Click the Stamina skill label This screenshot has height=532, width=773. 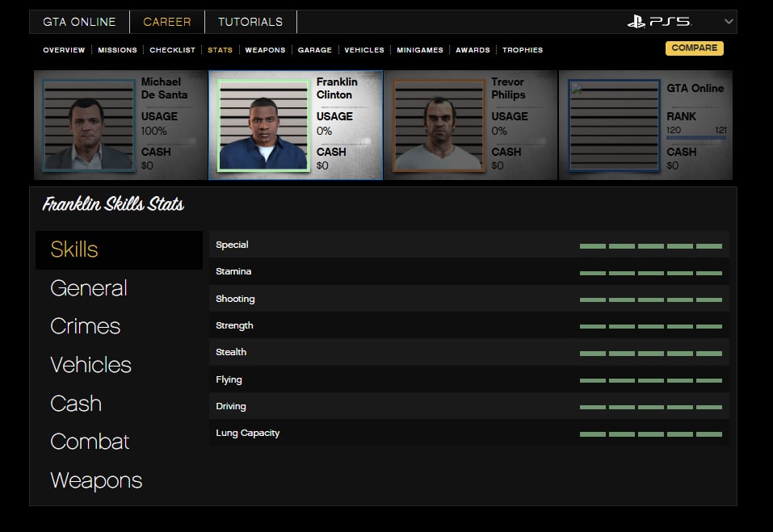pyautogui.click(x=233, y=271)
